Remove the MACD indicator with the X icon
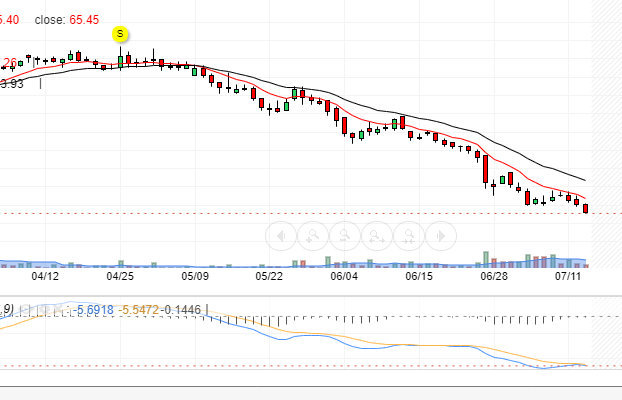This screenshot has width=622, height=400. pyautogui.click(x=58, y=309)
